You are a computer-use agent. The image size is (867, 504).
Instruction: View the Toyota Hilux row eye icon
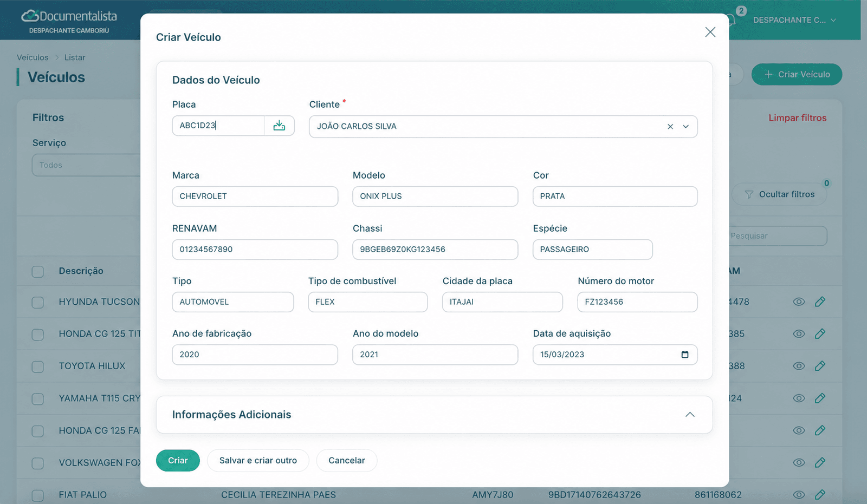coord(799,366)
